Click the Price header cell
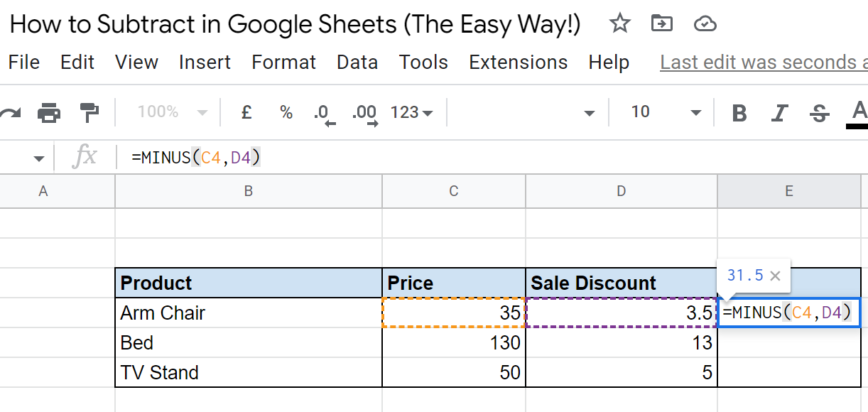The image size is (868, 412). [x=454, y=283]
